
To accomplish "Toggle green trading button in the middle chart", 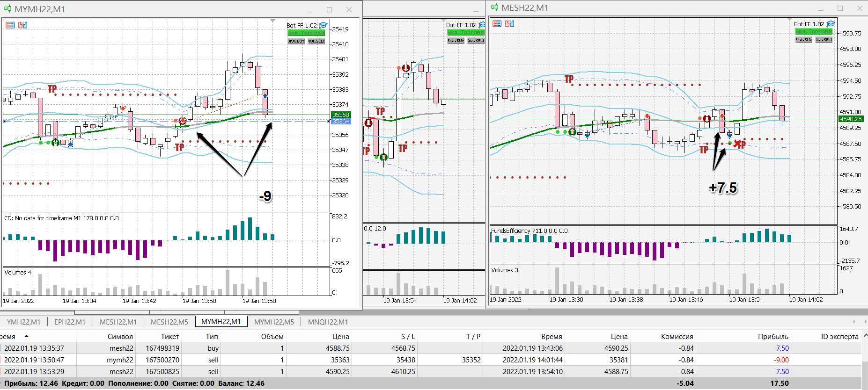I will 466,32.
